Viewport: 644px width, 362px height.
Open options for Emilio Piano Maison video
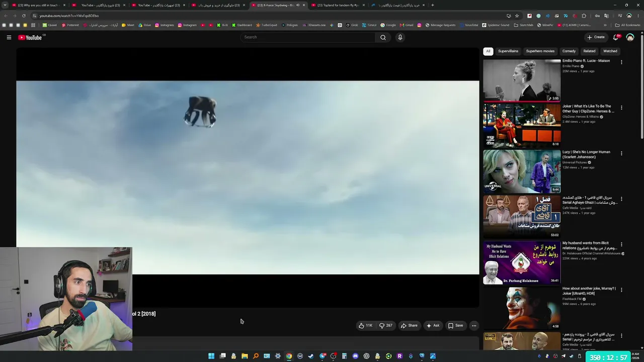click(x=621, y=62)
